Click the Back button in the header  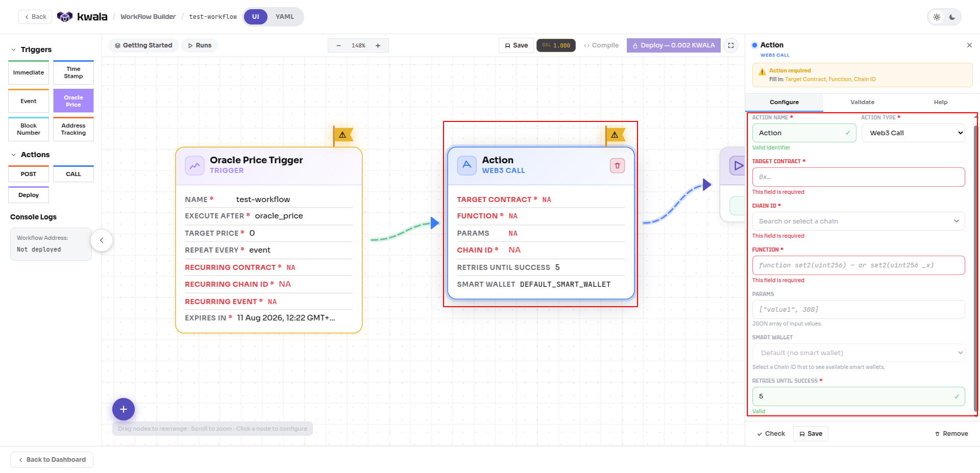pyautogui.click(x=36, y=17)
